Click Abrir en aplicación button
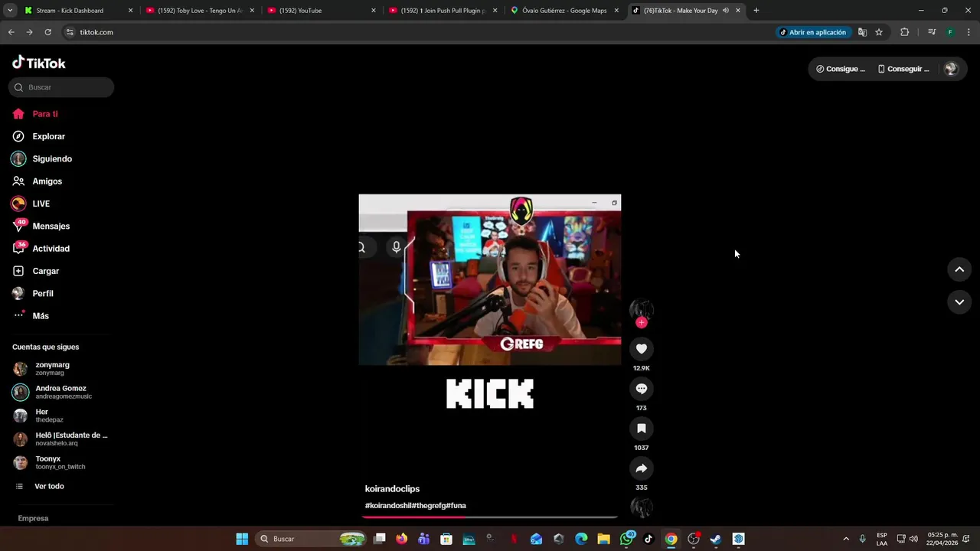This screenshot has width=980, height=551. coord(813,32)
